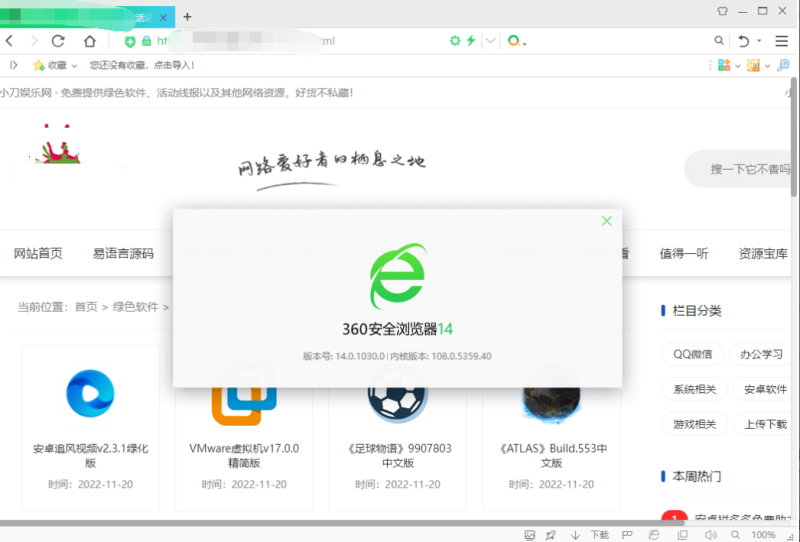Expand the undo closed tabs dropdown

coord(760,41)
